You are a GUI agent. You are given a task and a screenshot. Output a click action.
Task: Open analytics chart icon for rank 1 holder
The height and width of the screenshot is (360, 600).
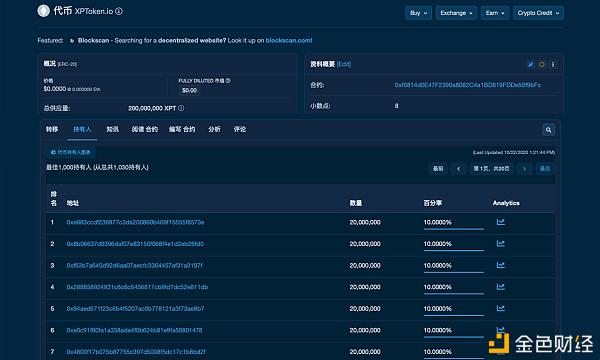click(x=501, y=222)
